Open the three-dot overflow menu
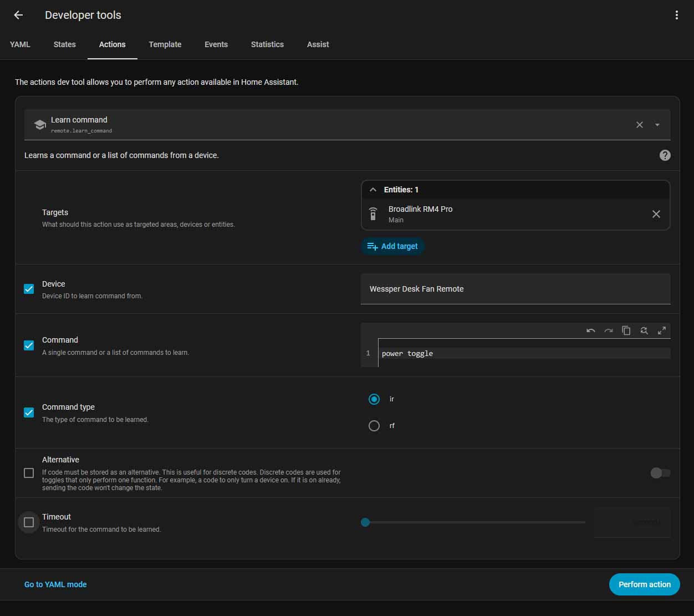 [x=676, y=15]
